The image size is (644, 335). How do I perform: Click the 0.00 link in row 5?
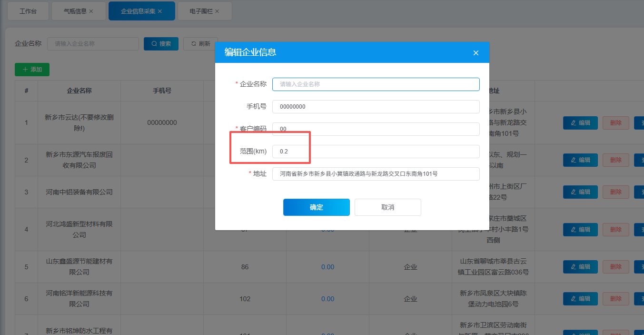pyautogui.click(x=327, y=267)
